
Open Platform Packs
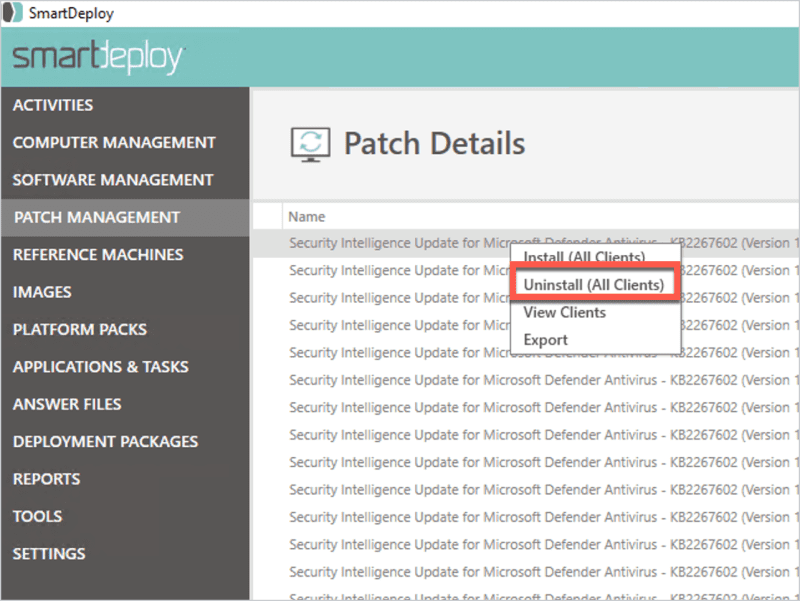pyautogui.click(x=80, y=329)
